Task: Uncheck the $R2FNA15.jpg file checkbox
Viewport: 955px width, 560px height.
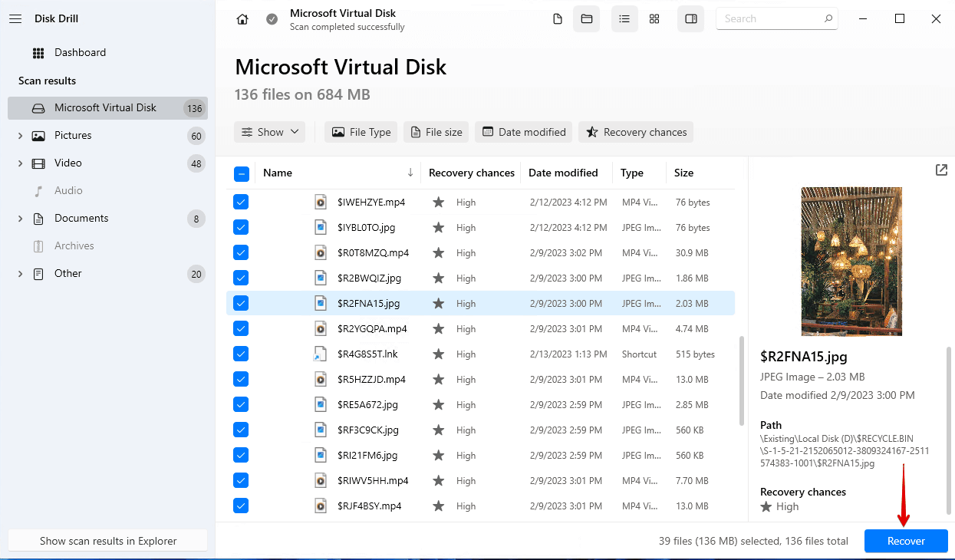Action: point(241,303)
